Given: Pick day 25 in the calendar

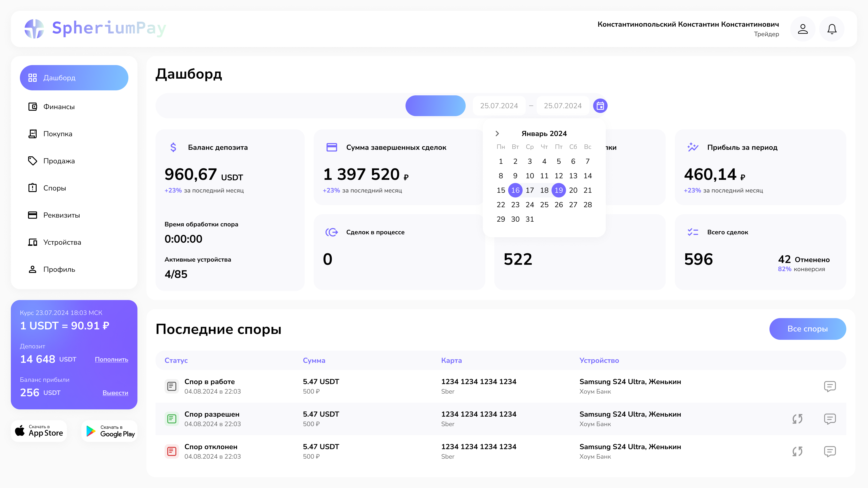Looking at the screenshot, I should pyautogui.click(x=544, y=205).
